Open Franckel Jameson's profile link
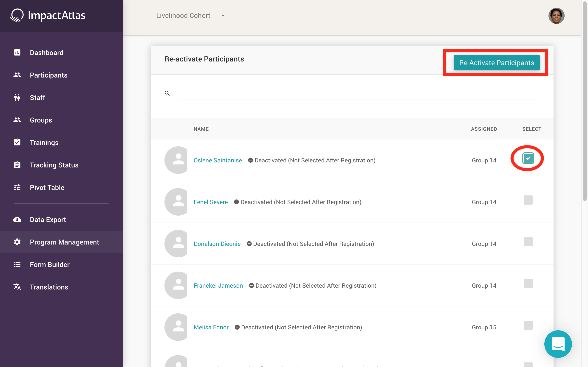The width and height of the screenshot is (588, 367). (218, 285)
